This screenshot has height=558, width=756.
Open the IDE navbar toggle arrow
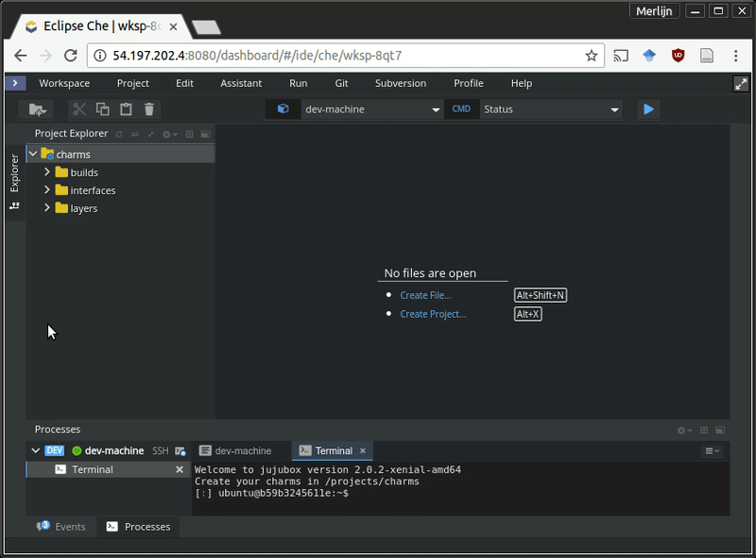coord(15,83)
